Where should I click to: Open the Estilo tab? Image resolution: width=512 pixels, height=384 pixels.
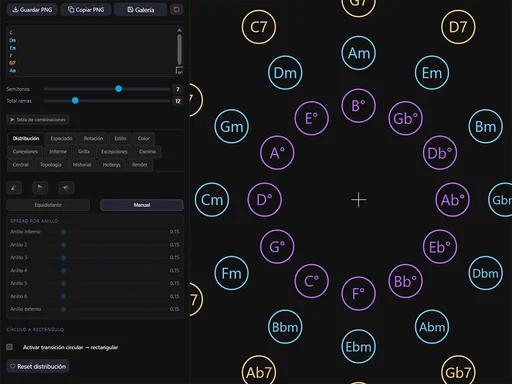pos(120,138)
